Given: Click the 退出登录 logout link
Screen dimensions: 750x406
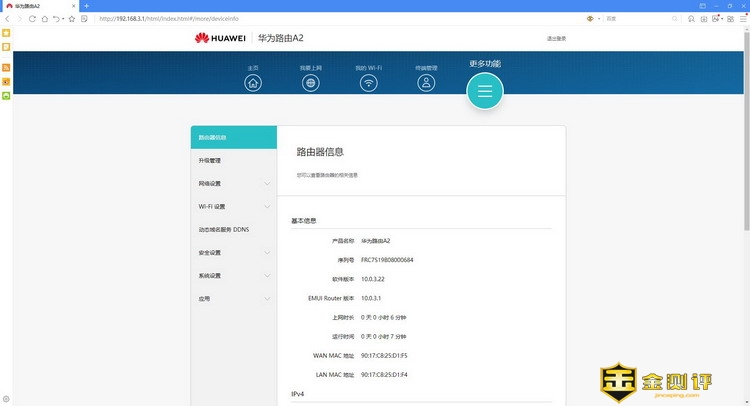Looking at the screenshot, I should (x=556, y=38).
